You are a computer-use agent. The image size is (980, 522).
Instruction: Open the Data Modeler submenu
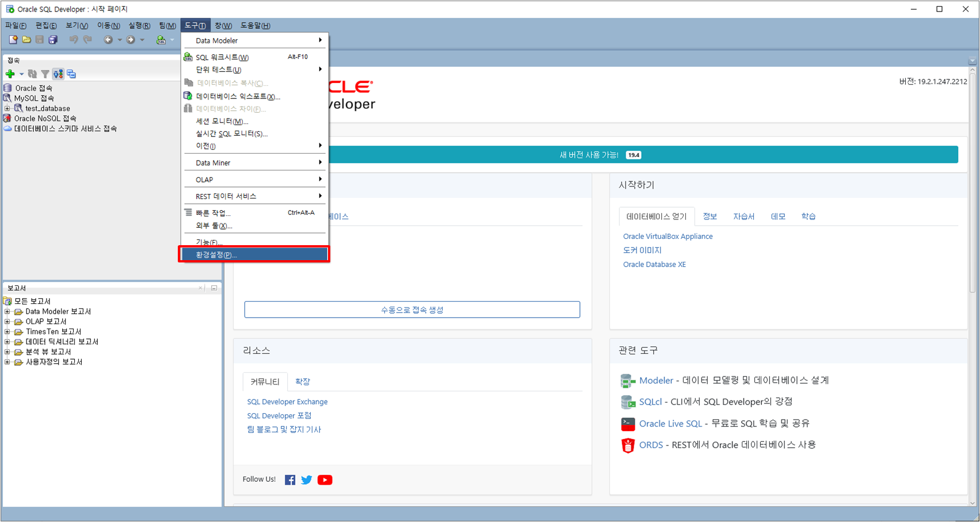254,40
